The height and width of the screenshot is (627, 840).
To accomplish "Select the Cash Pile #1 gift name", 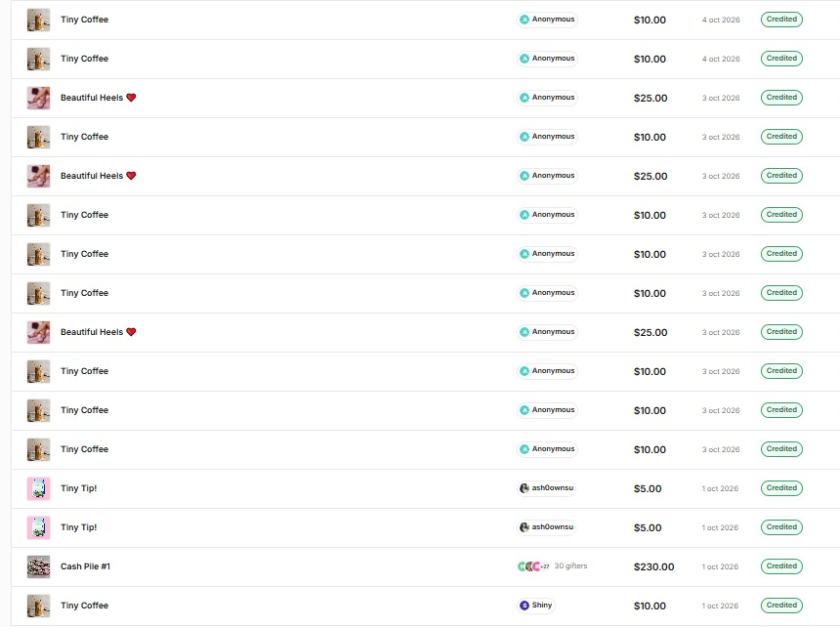I will tap(85, 566).
